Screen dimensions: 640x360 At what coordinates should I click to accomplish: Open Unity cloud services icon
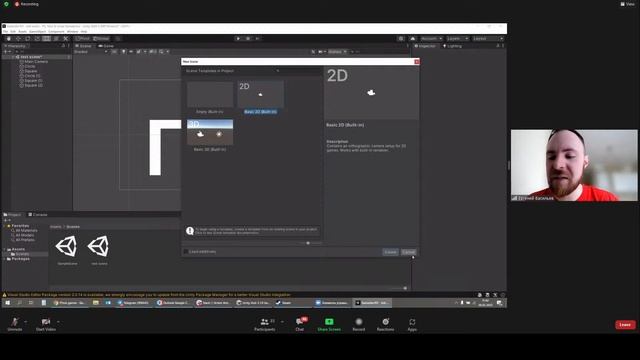pyautogui.click(x=413, y=38)
